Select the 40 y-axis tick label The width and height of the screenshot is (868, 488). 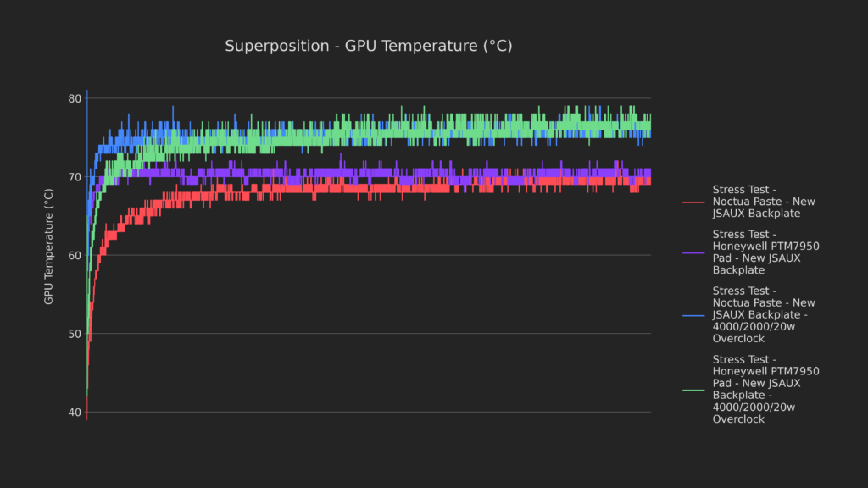point(75,413)
